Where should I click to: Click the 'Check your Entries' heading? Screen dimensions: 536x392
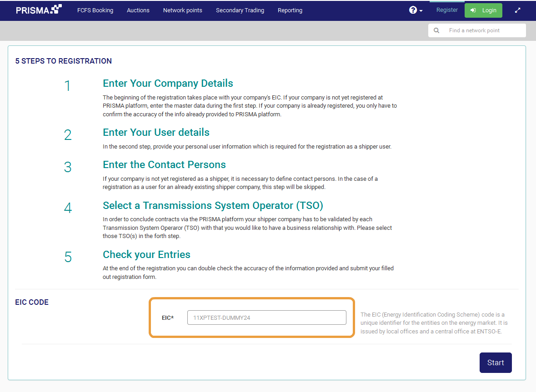[147, 254]
